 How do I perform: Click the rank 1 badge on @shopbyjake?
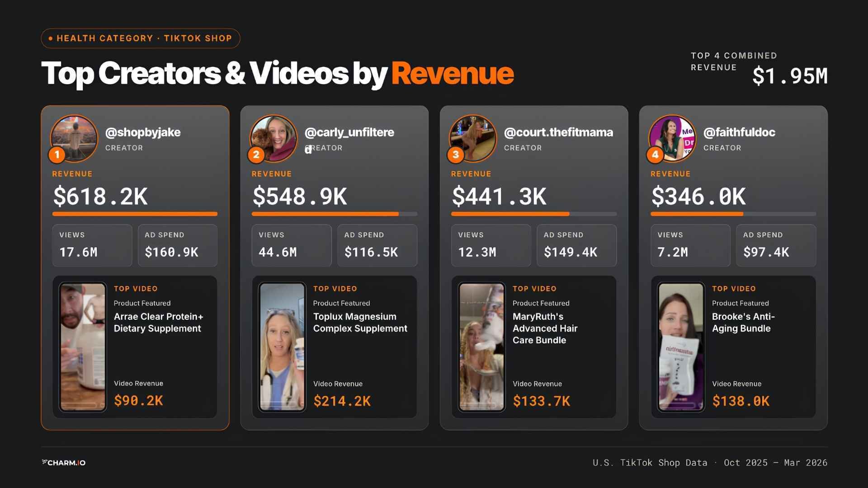pyautogui.click(x=57, y=155)
